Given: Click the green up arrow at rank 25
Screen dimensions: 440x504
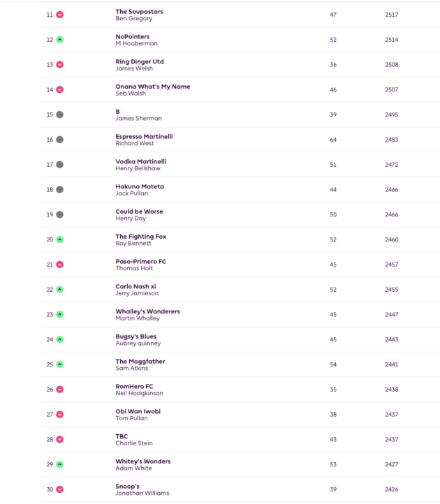Looking at the screenshot, I should [x=60, y=364].
